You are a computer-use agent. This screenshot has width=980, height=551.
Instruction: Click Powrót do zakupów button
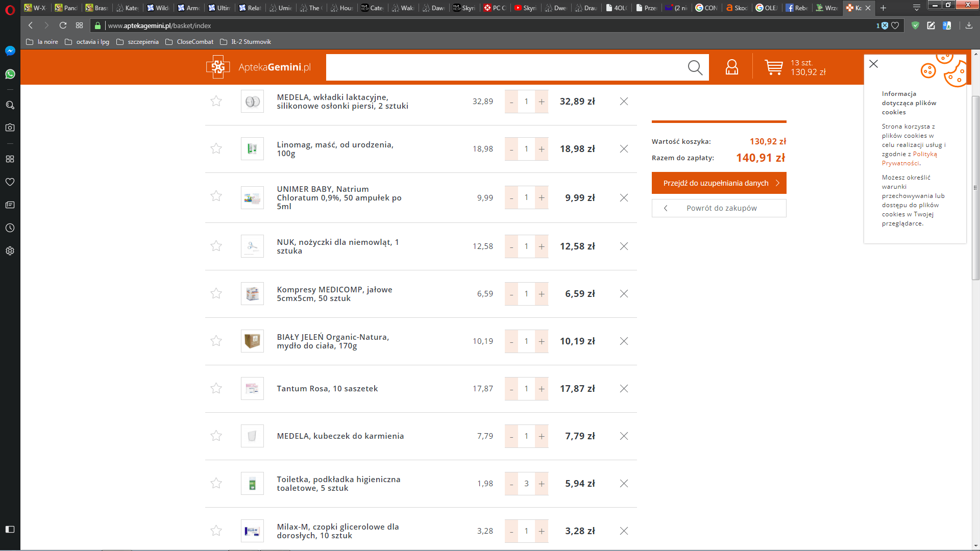[719, 208]
